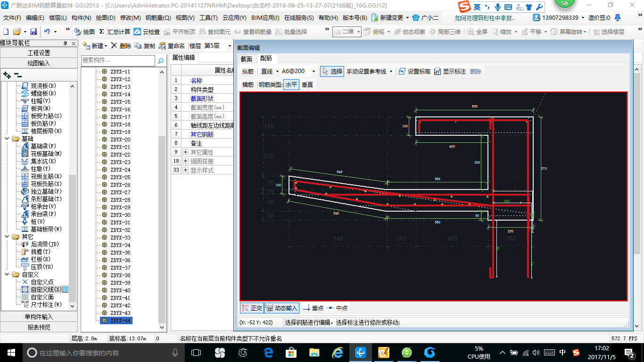Delete component with 删除 icon
Image resolution: width=644 pixels, height=362 pixels.
tap(121, 46)
